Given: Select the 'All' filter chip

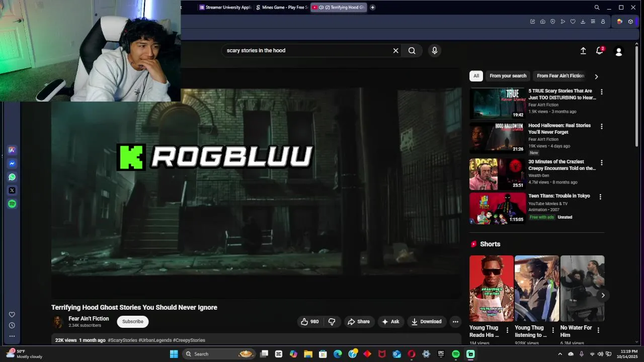Looking at the screenshot, I should (x=476, y=76).
